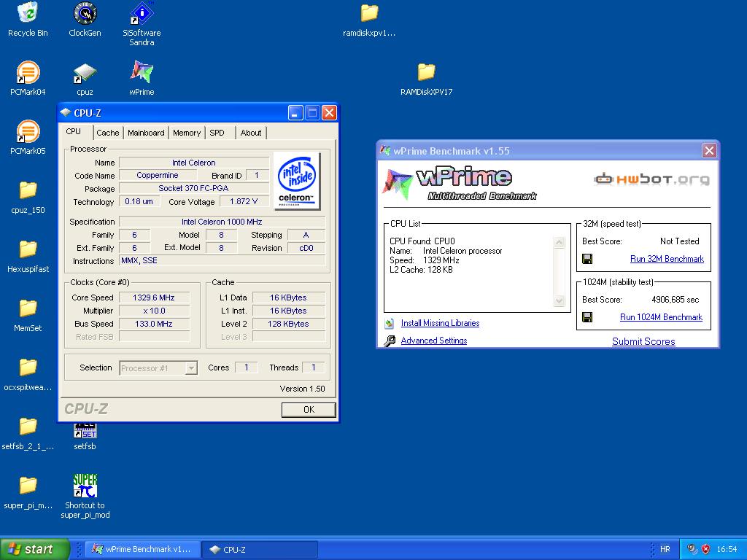Click the 1024M best score 4906,685 sec
This screenshot has width=747, height=560.
coord(675,300)
